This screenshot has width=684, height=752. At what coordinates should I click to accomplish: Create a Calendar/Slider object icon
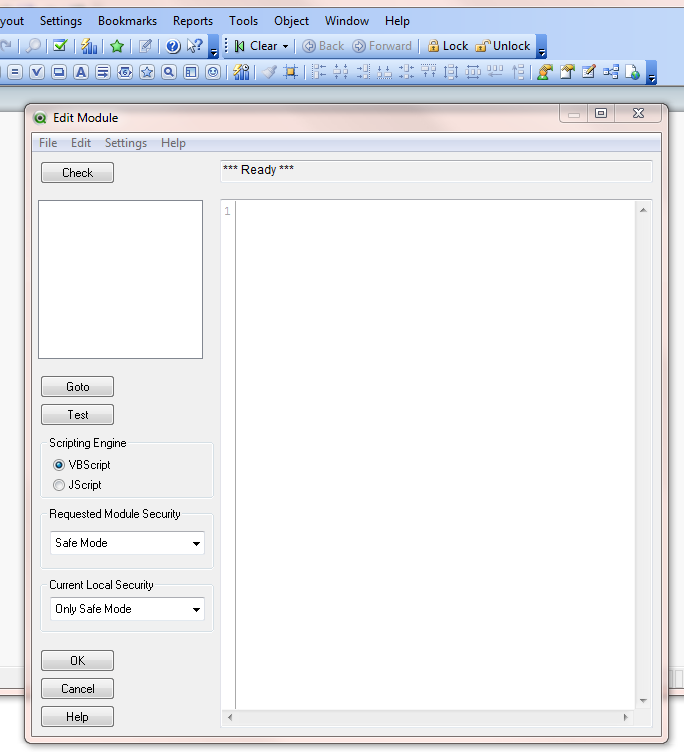[125, 72]
